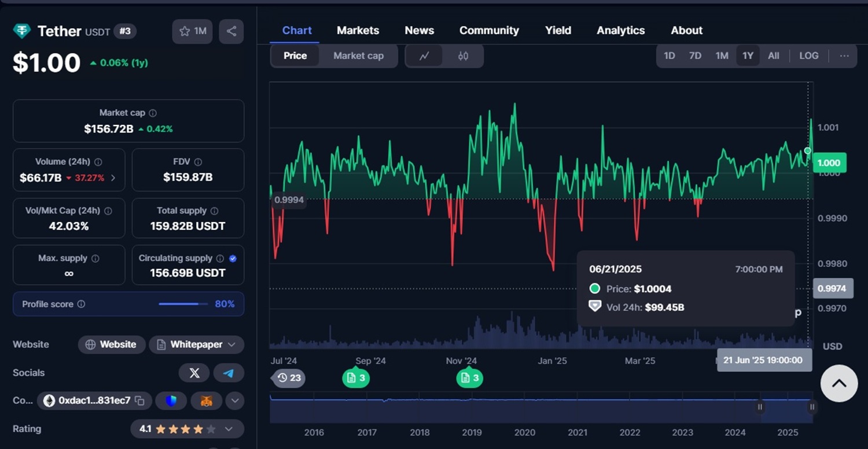
Task: Click contract address 0xdac1...831ec7
Action: click(95, 400)
